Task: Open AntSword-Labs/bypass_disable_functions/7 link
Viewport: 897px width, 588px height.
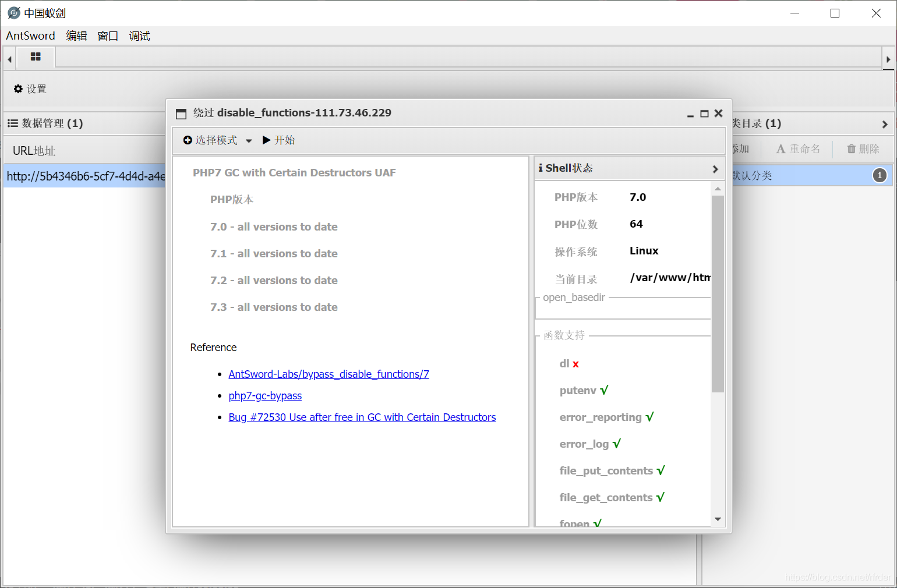Action: (x=329, y=374)
